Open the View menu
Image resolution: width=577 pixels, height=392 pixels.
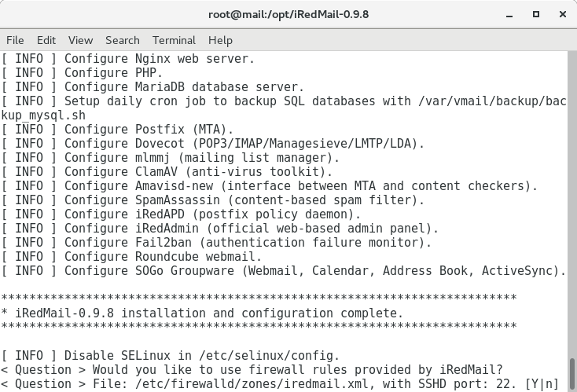[x=81, y=40]
